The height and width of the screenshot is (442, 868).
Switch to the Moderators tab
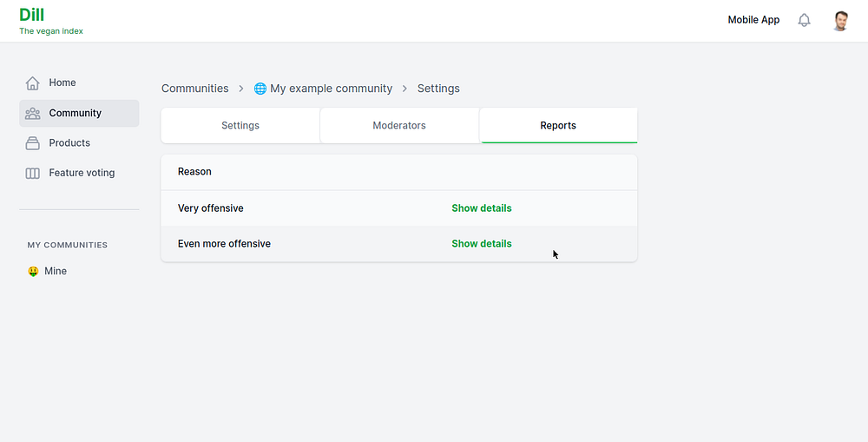pos(399,126)
